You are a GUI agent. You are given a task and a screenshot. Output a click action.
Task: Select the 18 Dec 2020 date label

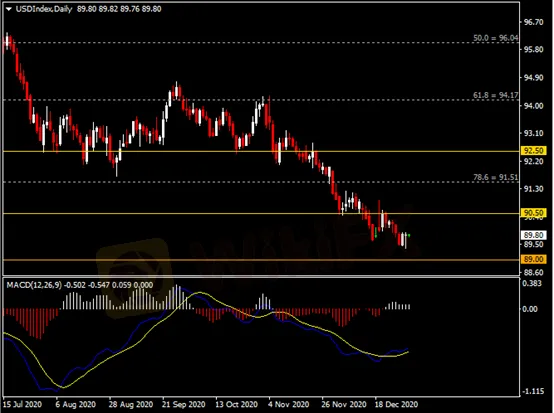pyautogui.click(x=396, y=405)
